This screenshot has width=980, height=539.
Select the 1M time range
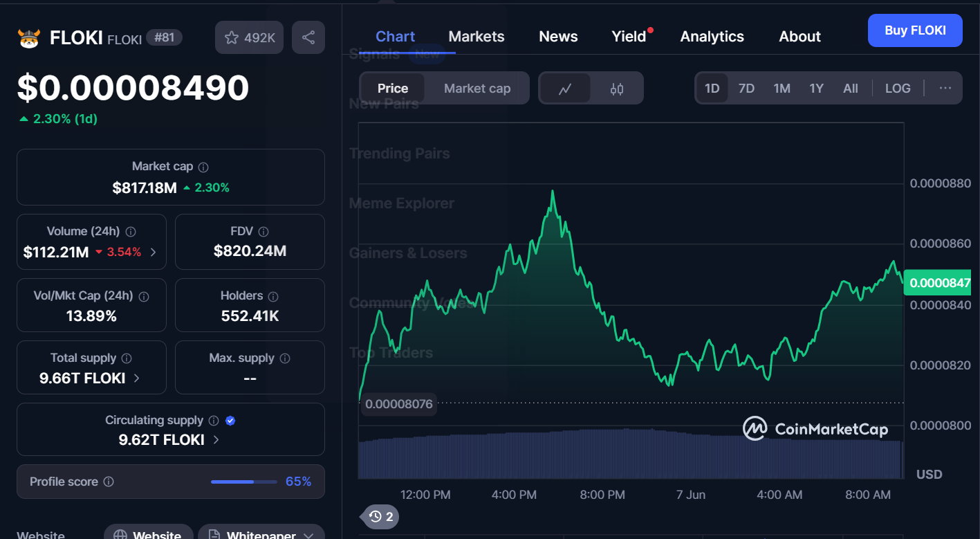782,89
